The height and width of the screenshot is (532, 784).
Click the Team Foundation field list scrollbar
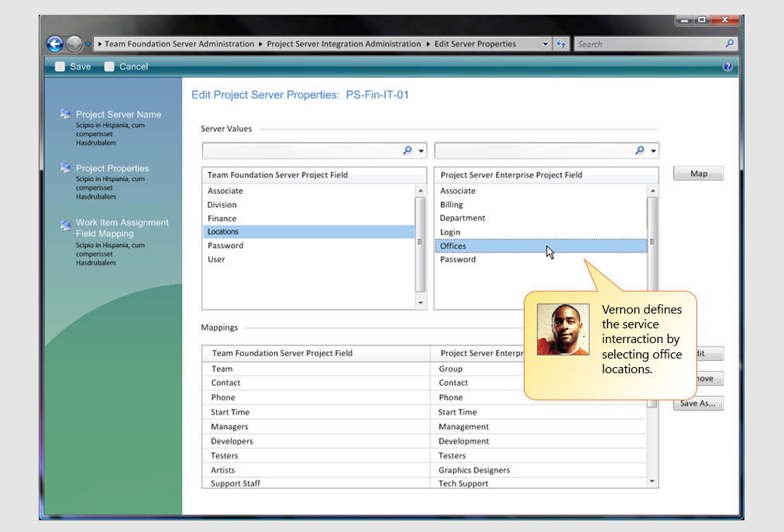click(x=421, y=242)
